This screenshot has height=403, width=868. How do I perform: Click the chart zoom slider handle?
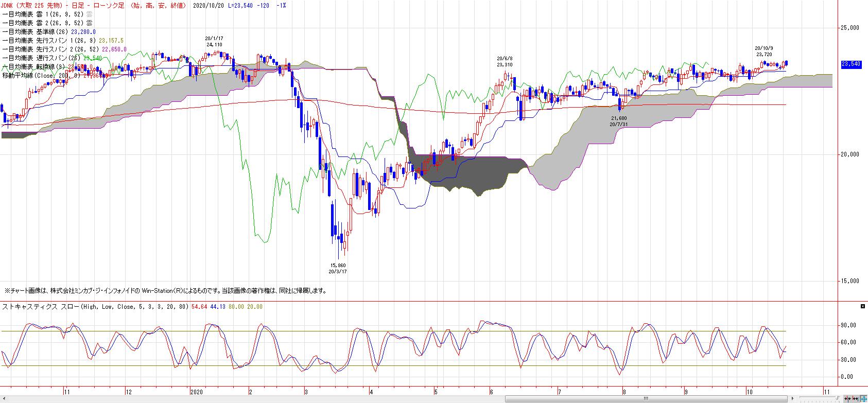(838, 398)
